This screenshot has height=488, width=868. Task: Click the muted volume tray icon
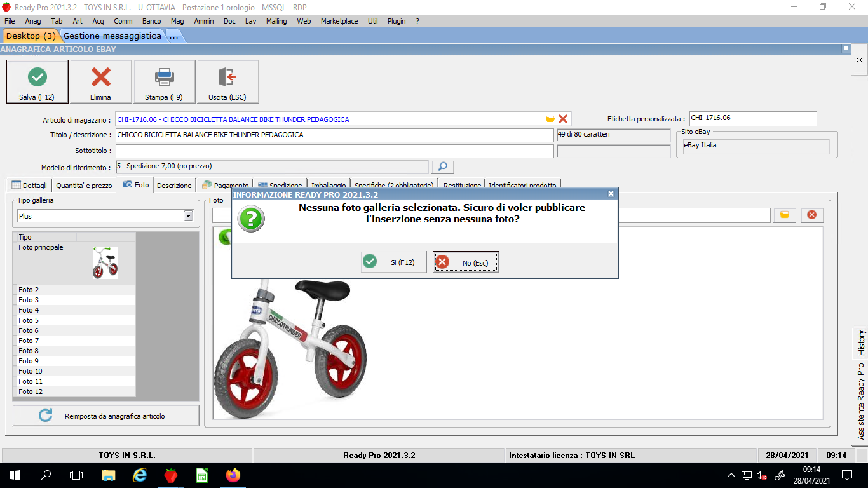click(x=761, y=475)
